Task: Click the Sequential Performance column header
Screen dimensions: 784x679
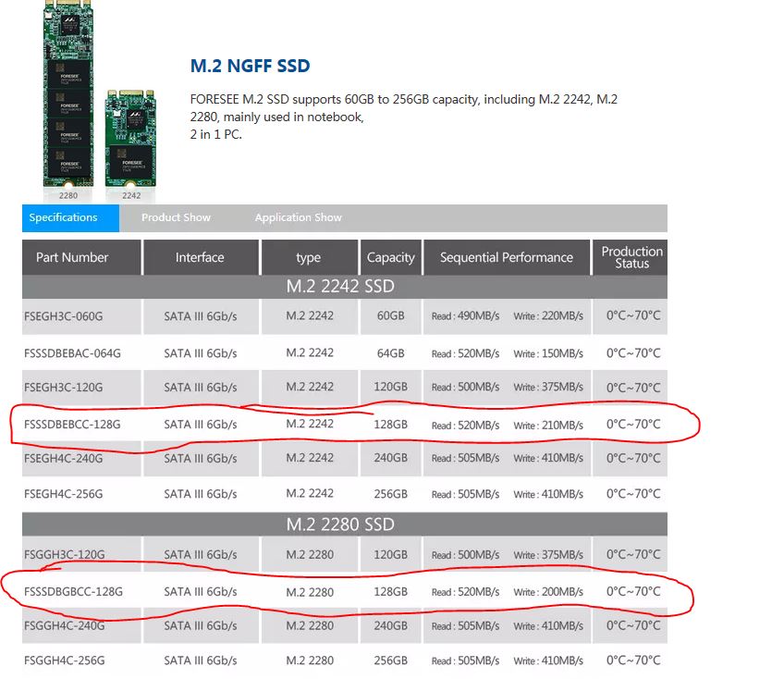Action: coord(506,257)
